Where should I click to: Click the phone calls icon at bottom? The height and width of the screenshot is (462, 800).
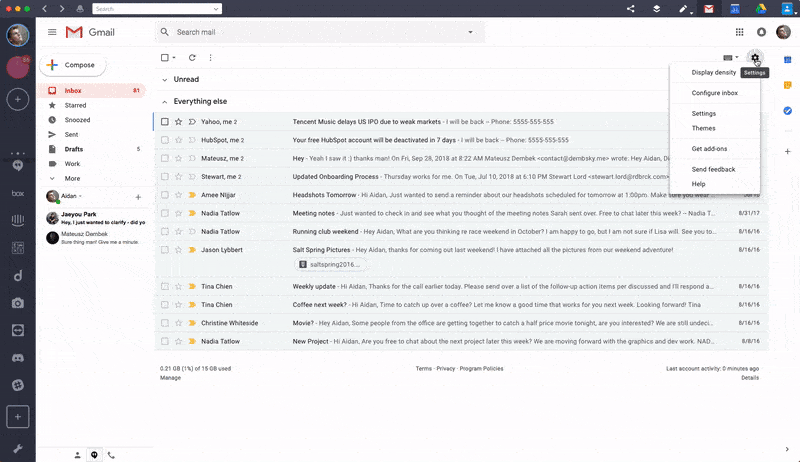point(111,455)
